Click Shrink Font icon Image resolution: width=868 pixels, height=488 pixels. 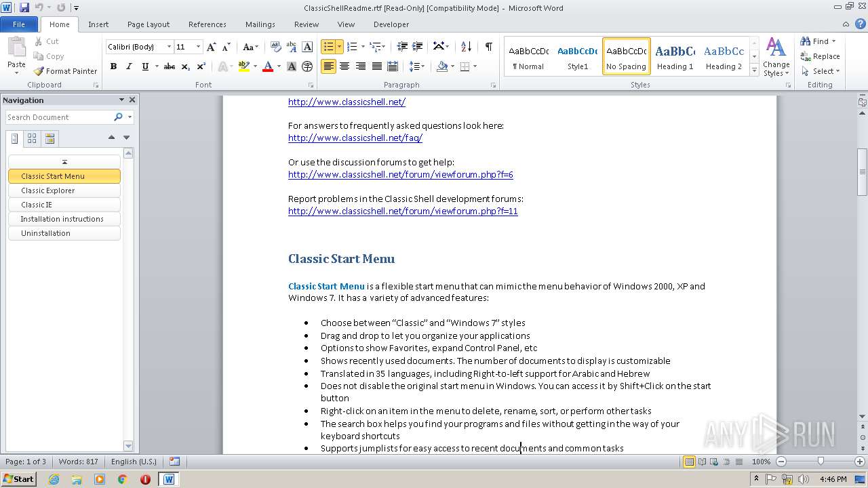pyautogui.click(x=226, y=47)
